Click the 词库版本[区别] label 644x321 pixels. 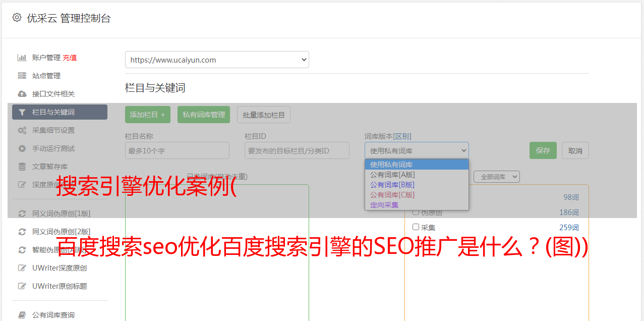click(388, 136)
